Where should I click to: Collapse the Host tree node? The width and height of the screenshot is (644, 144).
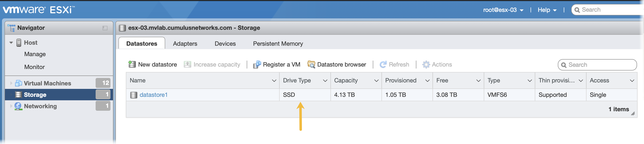(11, 42)
